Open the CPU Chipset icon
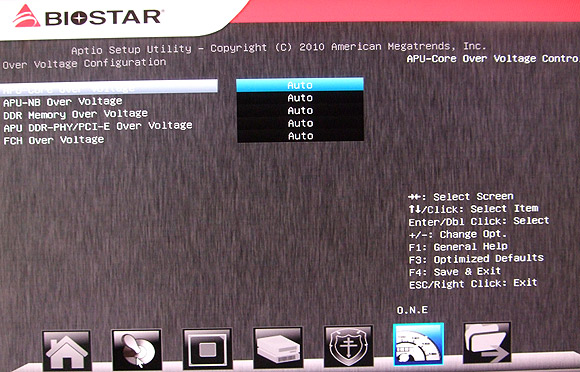 [x=208, y=349]
